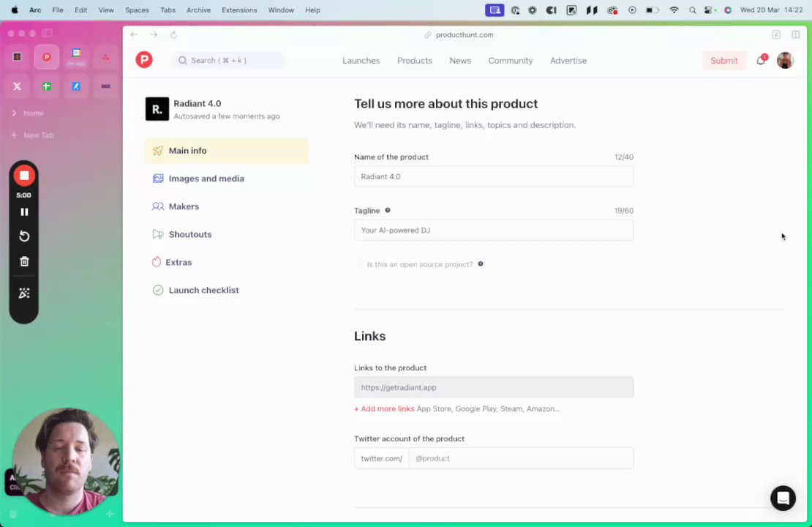Open Community in top navigation

tap(510, 61)
